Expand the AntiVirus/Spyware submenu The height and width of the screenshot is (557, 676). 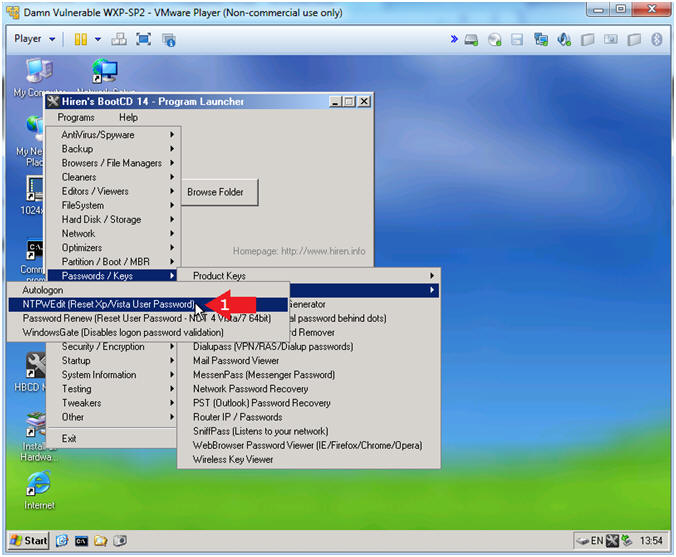coord(113,135)
